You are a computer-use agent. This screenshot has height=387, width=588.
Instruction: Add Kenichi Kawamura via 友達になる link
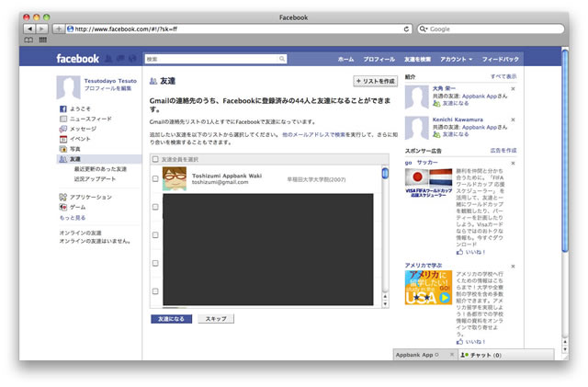[456, 134]
